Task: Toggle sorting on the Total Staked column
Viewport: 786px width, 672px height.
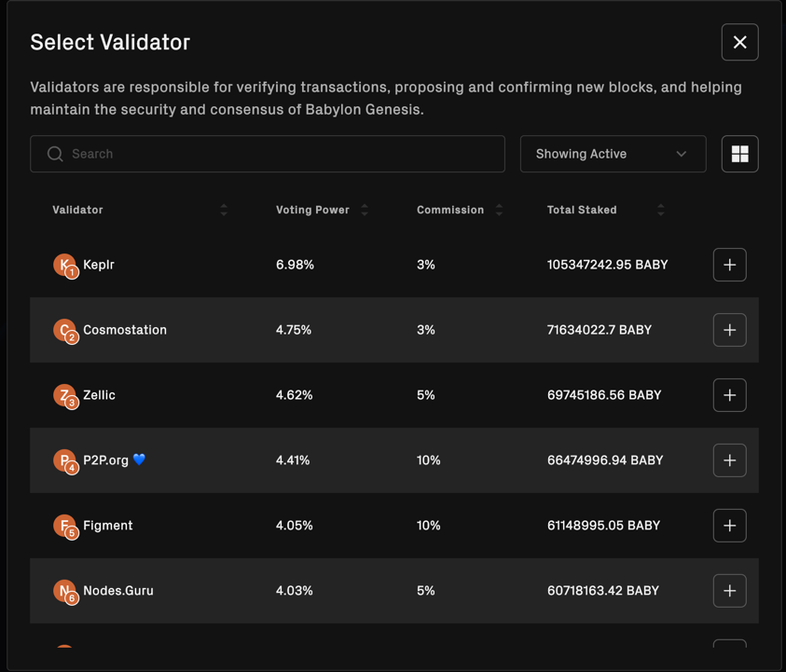Action: point(661,210)
